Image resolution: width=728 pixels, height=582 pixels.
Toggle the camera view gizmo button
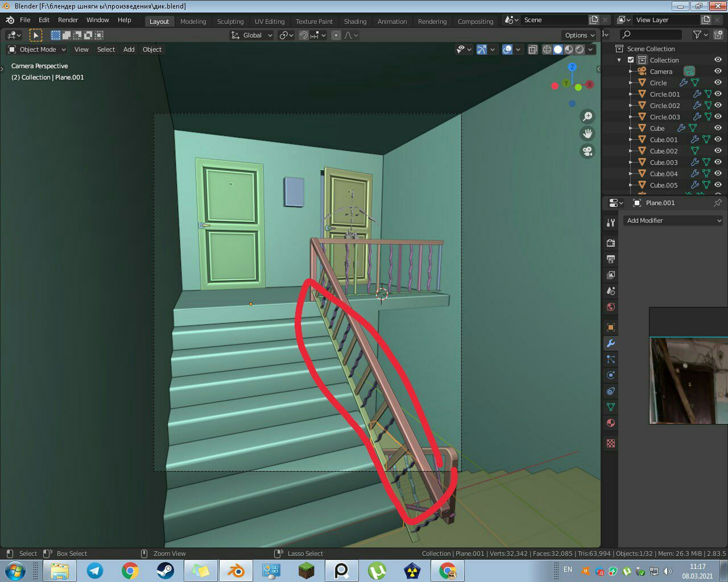click(587, 152)
